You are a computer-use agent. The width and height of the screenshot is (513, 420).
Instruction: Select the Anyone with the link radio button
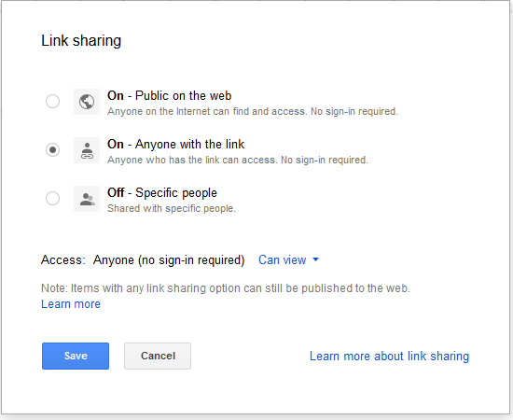(x=52, y=150)
